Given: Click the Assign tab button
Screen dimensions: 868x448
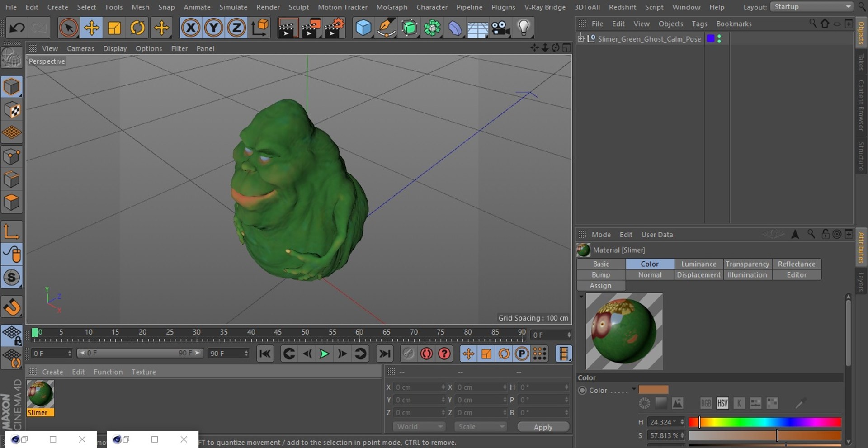Looking at the screenshot, I should click(x=601, y=286).
